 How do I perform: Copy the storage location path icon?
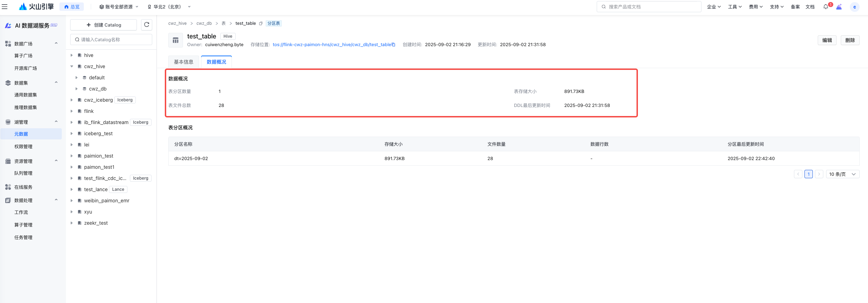393,45
